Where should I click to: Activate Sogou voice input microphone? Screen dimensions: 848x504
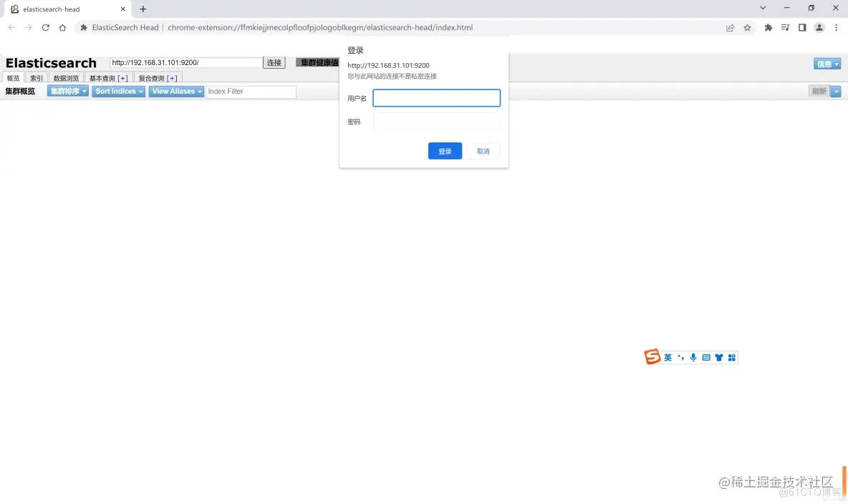point(693,357)
